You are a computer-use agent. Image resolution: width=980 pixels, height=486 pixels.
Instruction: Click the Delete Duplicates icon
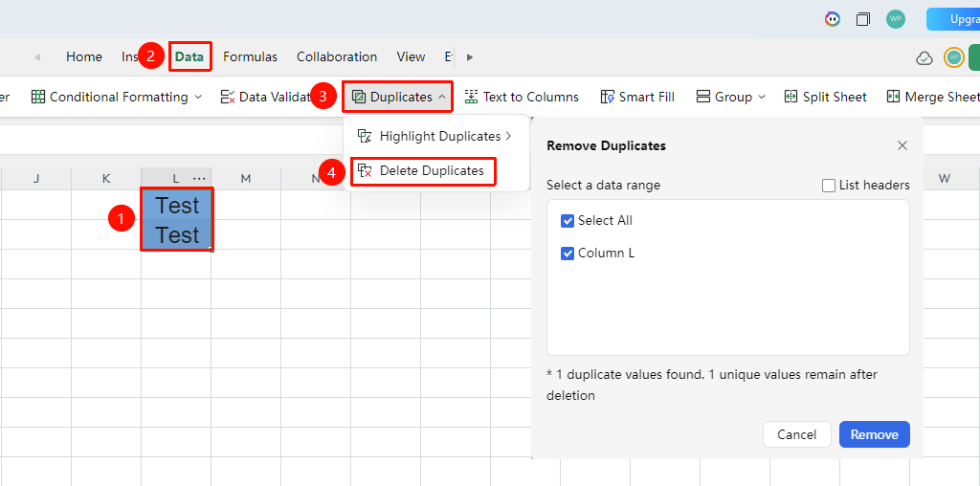pos(365,171)
